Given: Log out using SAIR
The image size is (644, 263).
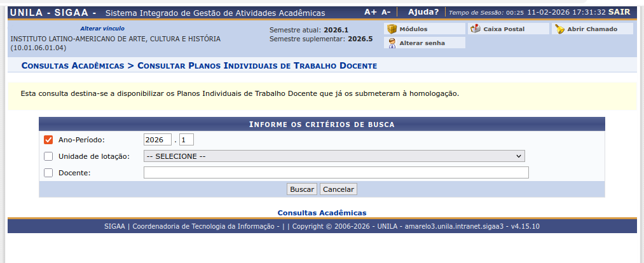Looking at the screenshot, I should [619, 12].
